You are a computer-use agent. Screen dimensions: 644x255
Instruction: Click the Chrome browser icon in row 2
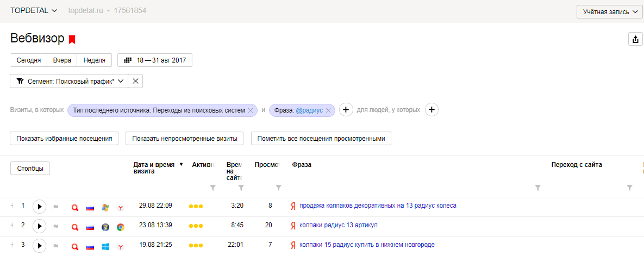(x=121, y=227)
